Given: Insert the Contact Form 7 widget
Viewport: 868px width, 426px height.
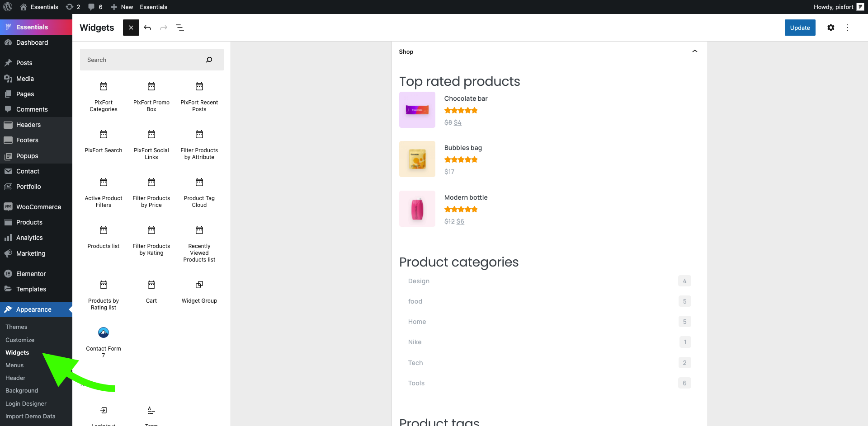Looking at the screenshot, I should [x=104, y=342].
